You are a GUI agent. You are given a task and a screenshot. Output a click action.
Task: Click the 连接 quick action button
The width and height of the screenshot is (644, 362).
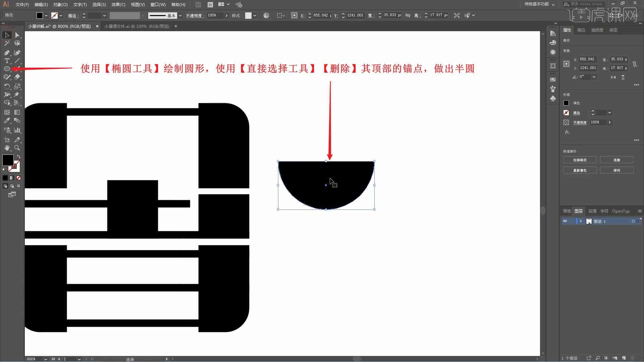pos(616,160)
